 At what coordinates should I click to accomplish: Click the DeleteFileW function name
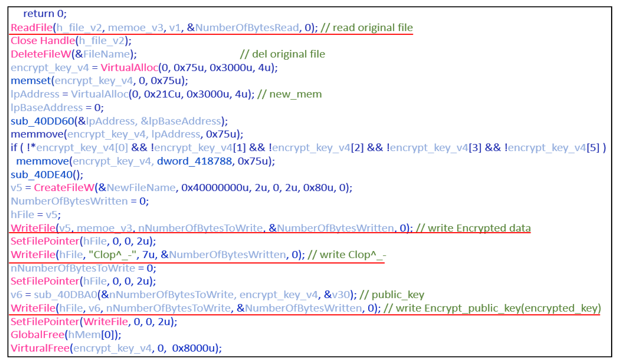click(41, 54)
